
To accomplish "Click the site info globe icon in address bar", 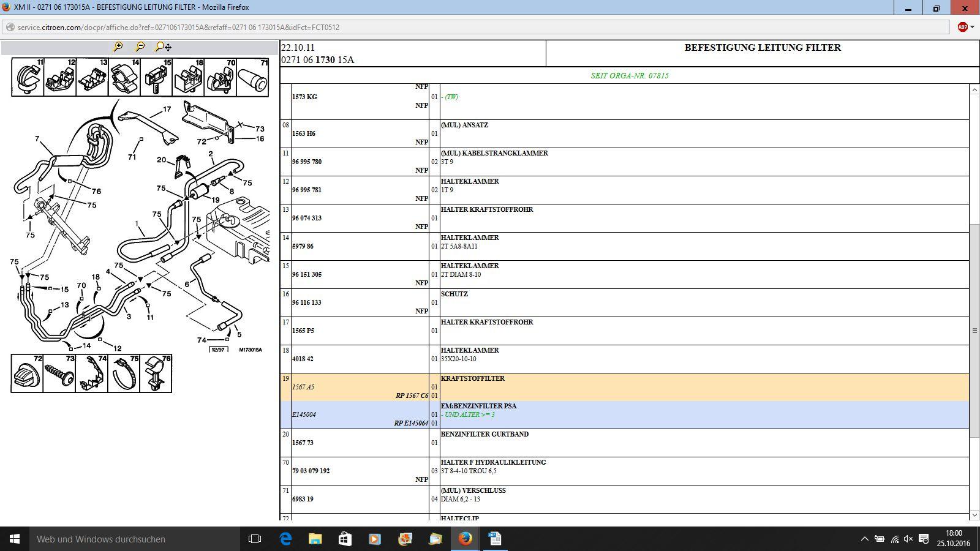I will pos(10,27).
